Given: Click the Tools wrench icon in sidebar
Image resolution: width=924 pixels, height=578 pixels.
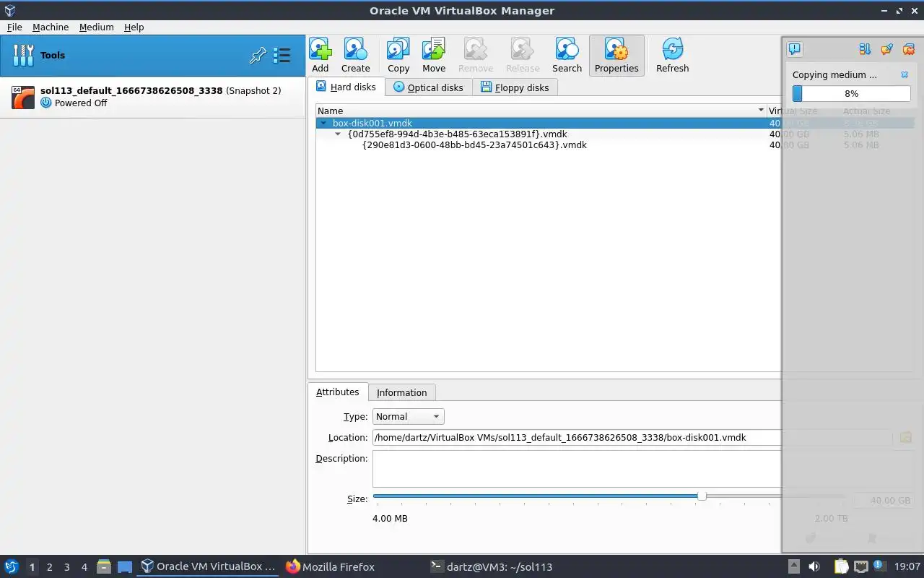Looking at the screenshot, I should (x=23, y=55).
